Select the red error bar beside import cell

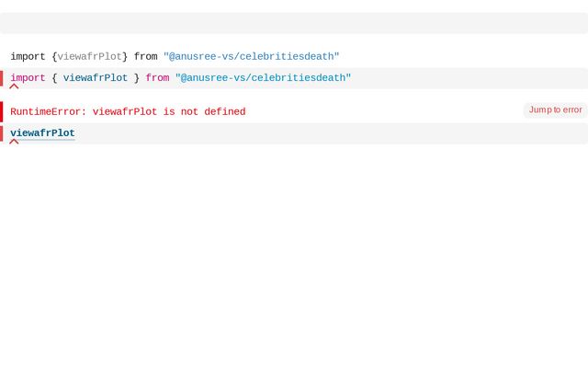pos(2,78)
